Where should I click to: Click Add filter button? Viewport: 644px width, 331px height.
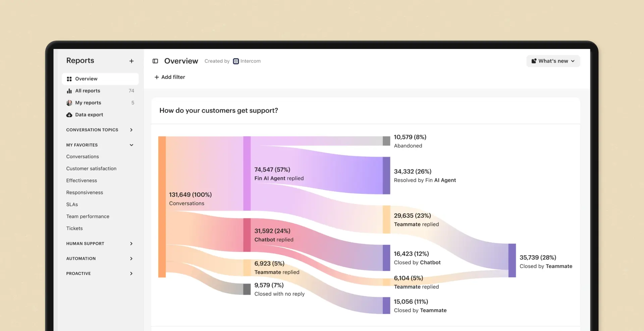pyautogui.click(x=170, y=77)
